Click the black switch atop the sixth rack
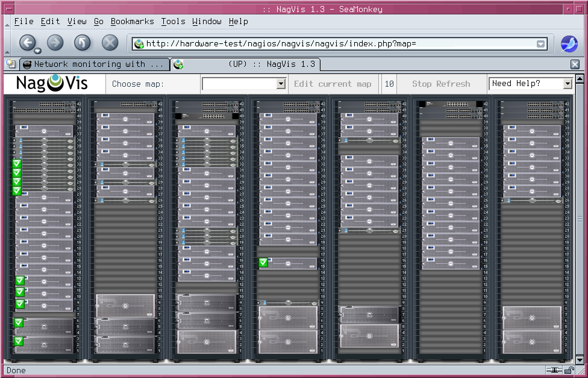The width and height of the screenshot is (588, 378). 451,104
